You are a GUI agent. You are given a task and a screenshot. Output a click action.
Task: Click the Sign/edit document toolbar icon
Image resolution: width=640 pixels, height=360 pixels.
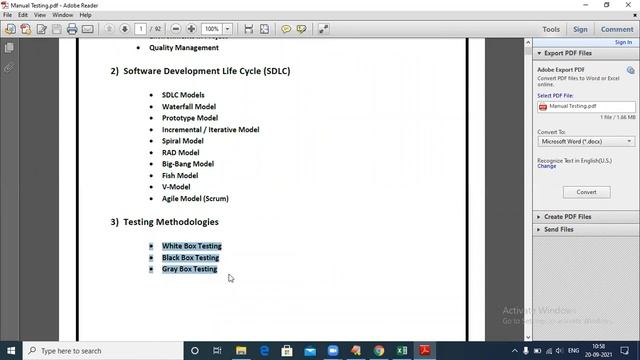click(41, 29)
